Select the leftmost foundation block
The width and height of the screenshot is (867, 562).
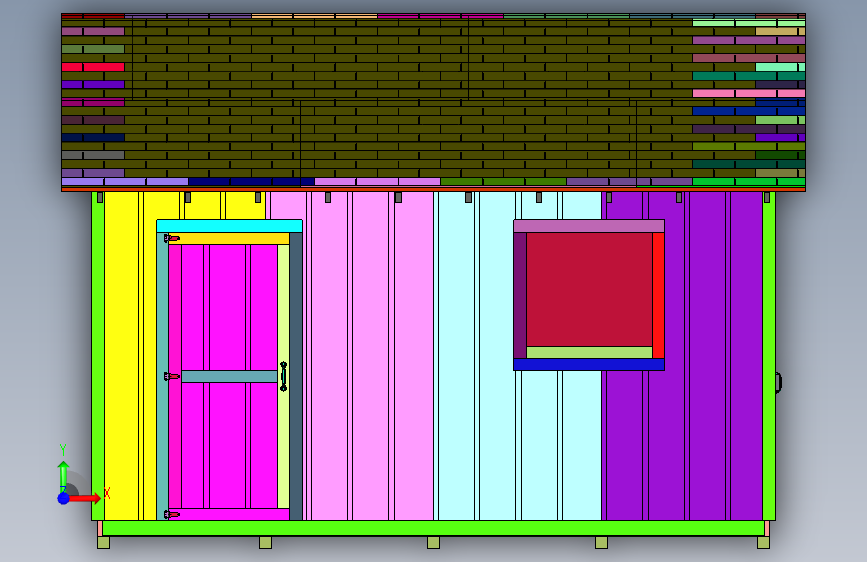click(103, 543)
